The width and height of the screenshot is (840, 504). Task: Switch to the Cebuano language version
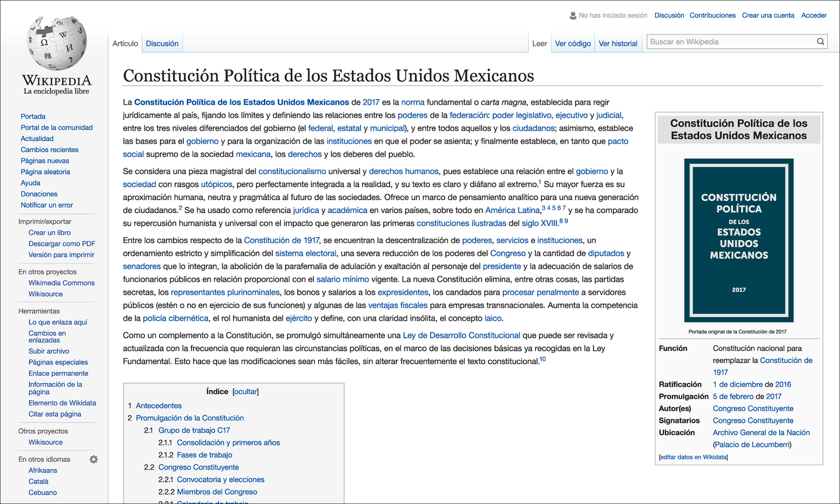coord(42,492)
